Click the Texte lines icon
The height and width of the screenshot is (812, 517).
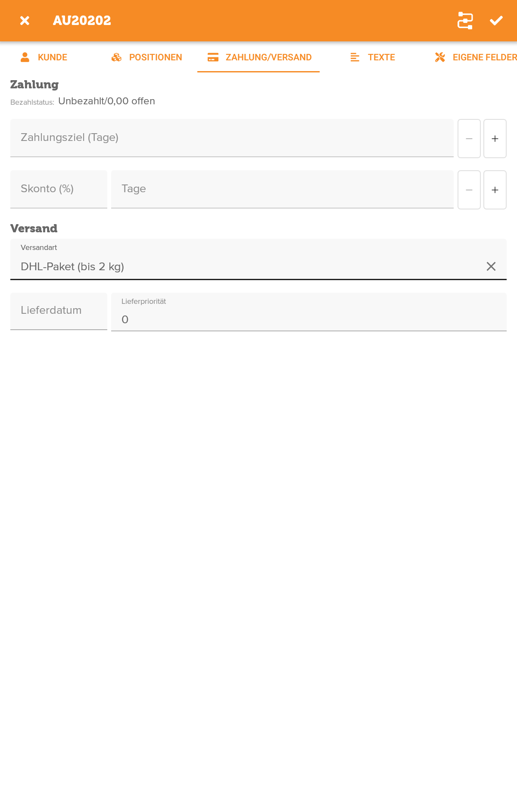pyautogui.click(x=355, y=57)
